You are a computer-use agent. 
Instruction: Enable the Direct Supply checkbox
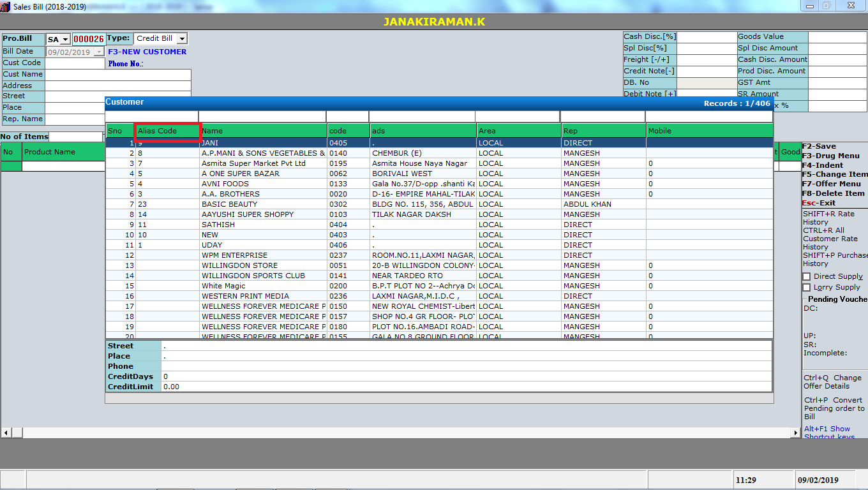[807, 276]
